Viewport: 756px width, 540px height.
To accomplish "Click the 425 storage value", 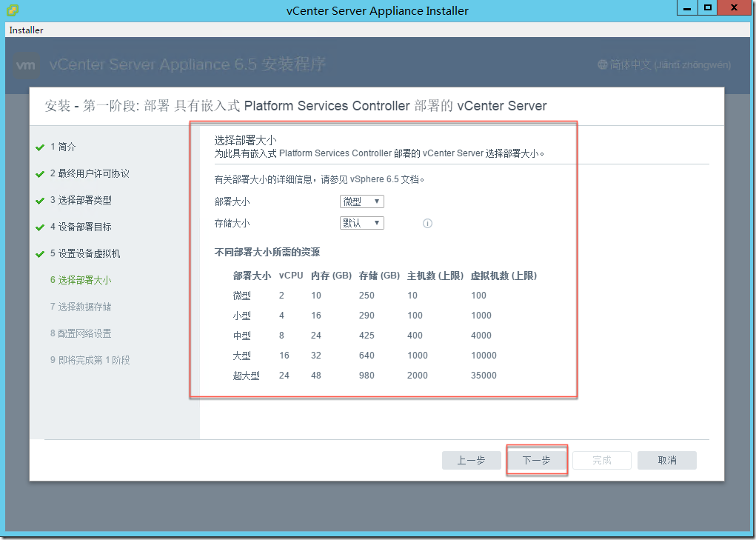I will pyautogui.click(x=367, y=335).
